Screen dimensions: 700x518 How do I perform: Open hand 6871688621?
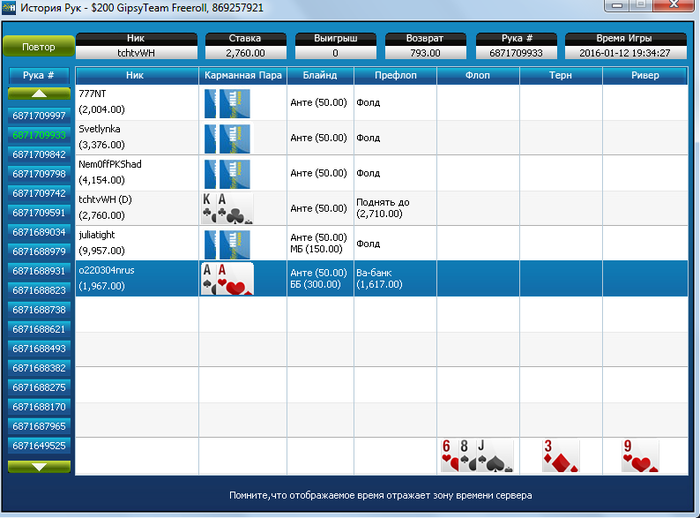39,329
